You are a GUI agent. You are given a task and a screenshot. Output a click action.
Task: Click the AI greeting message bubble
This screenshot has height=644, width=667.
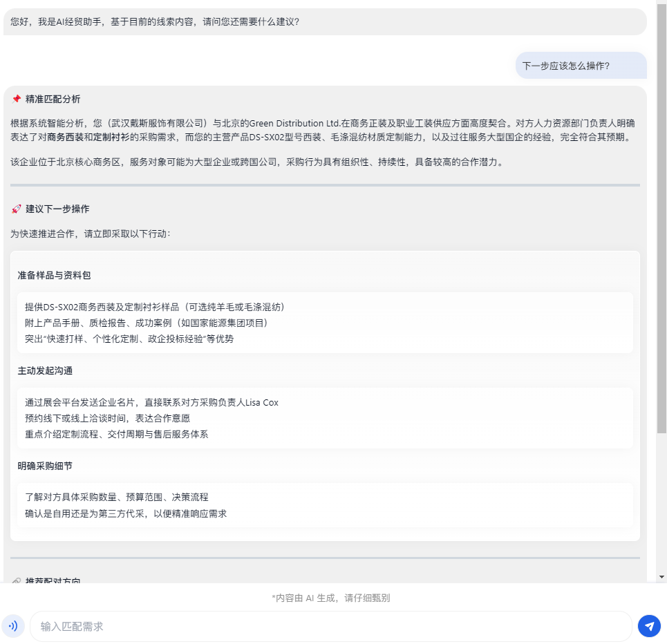155,21
